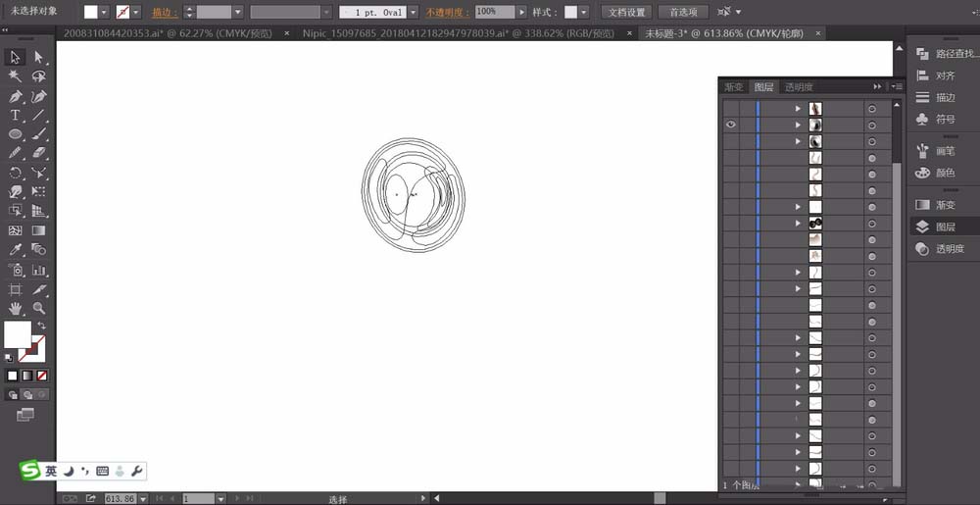The width and height of the screenshot is (980, 505).
Task: Select the Symbol Sprayer tool
Action: 15,270
